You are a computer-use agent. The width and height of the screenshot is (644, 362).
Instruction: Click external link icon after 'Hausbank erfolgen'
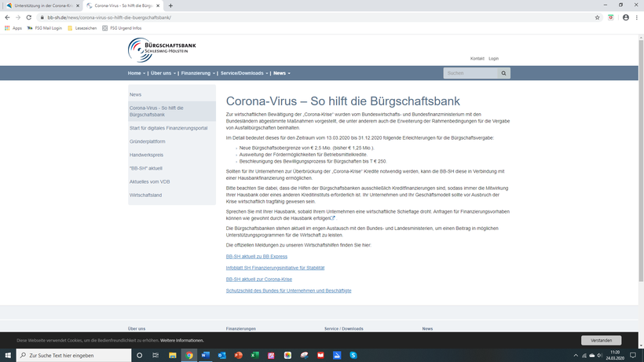point(333,218)
